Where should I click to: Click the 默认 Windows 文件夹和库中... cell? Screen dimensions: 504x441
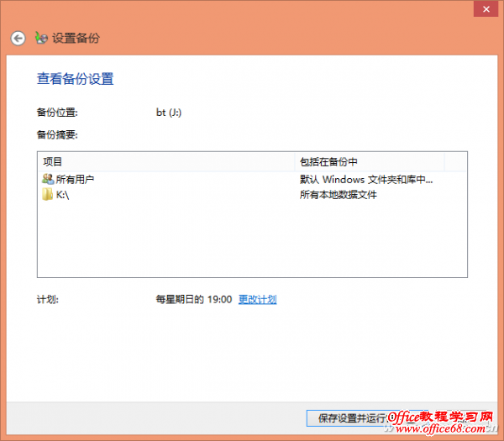[x=366, y=180]
